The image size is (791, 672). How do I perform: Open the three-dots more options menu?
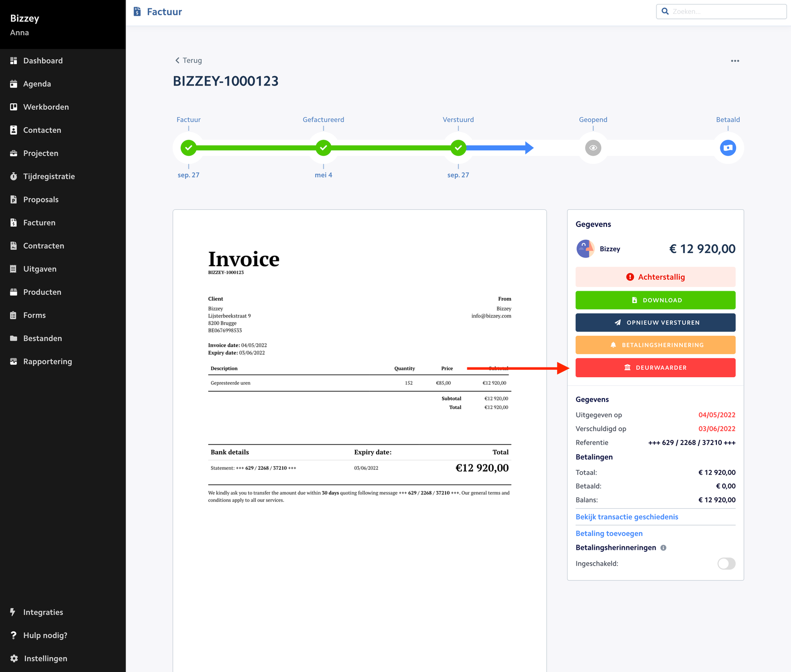tap(735, 61)
